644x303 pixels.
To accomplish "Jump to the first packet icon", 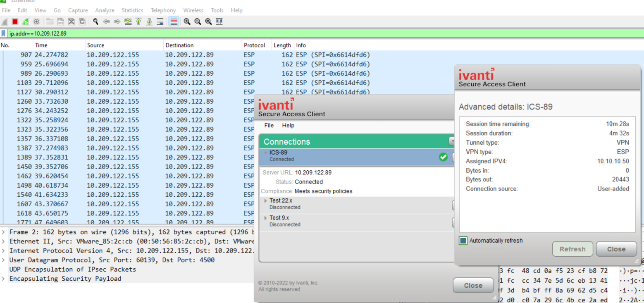I will [138, 22].
